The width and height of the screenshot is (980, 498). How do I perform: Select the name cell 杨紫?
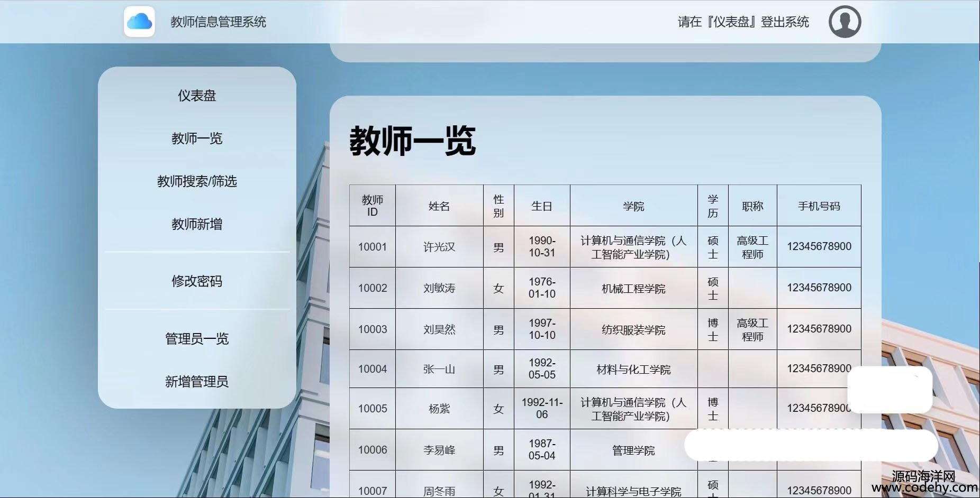click(x=439, y=409)
